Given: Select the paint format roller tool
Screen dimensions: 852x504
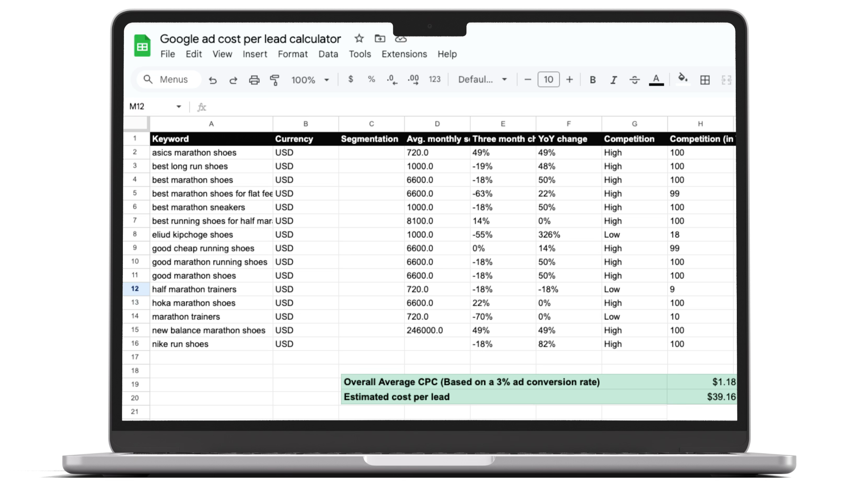Looking at the screenshot, I should coord(275,80).
